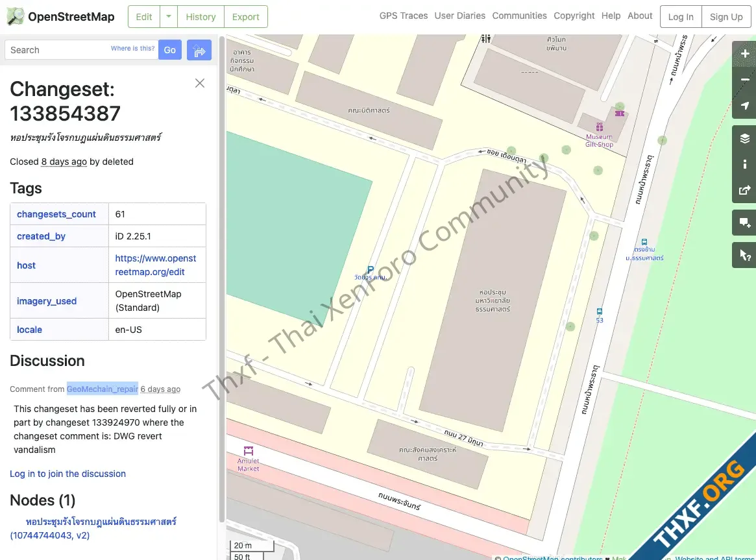756x560 pixels.
Task: Click the Sign Up button
Action: [x=726, y=16]
